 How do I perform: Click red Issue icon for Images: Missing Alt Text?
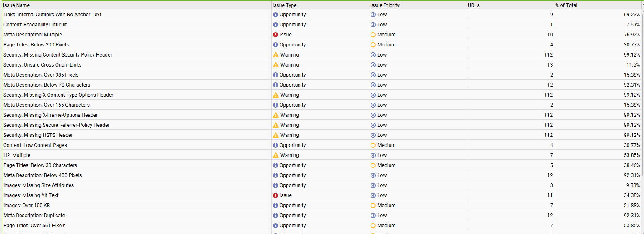coord(275,195)
